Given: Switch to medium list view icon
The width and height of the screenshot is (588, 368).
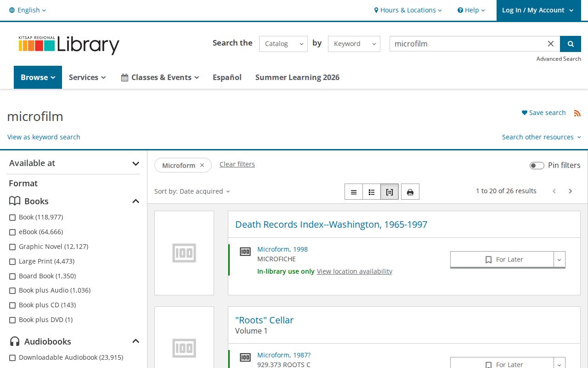Looking at the screenshot, I should pos(372,192).
